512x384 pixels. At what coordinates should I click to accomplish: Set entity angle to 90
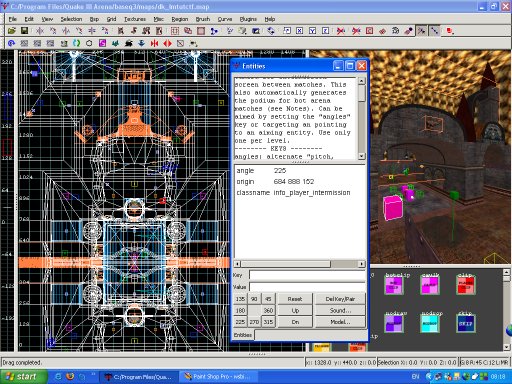[x=254, y=299]
